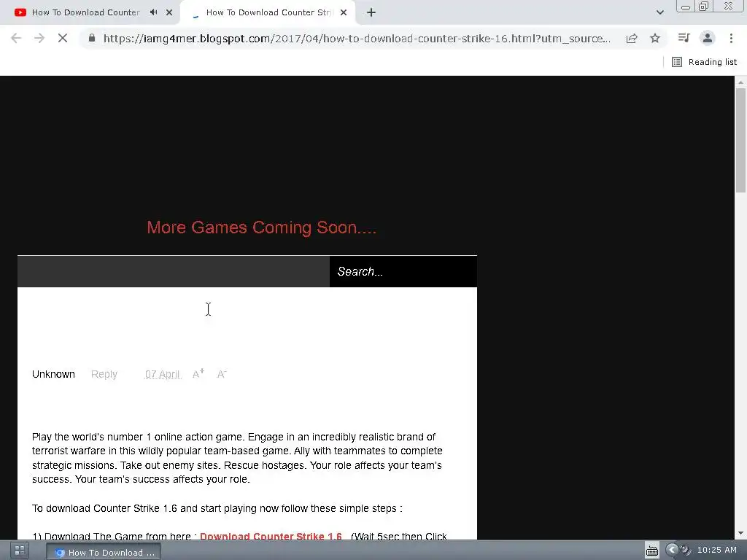The image size is (747, 560).
Task: Open the profile avatar menu
Action: (x=708, y=38)
